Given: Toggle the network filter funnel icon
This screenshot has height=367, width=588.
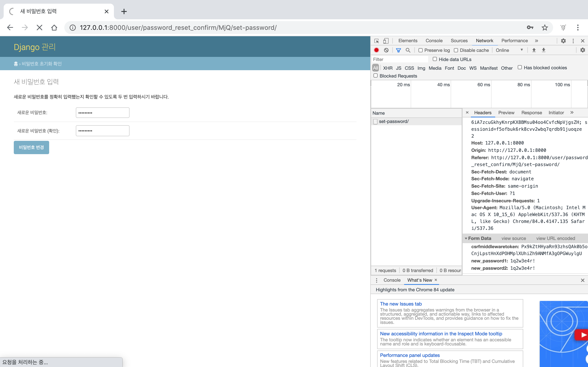Looking at the screenshot, I should (399, 50).
